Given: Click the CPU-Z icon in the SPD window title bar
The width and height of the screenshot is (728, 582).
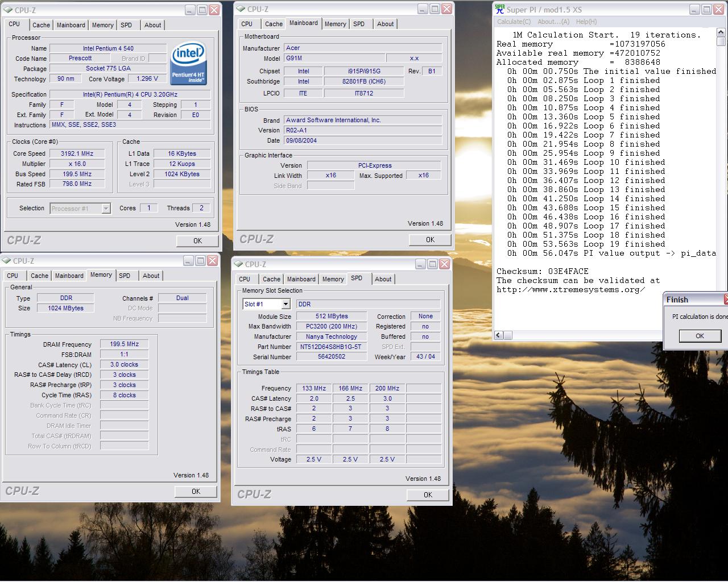Looking at the screenshot, I should [239, 264].
